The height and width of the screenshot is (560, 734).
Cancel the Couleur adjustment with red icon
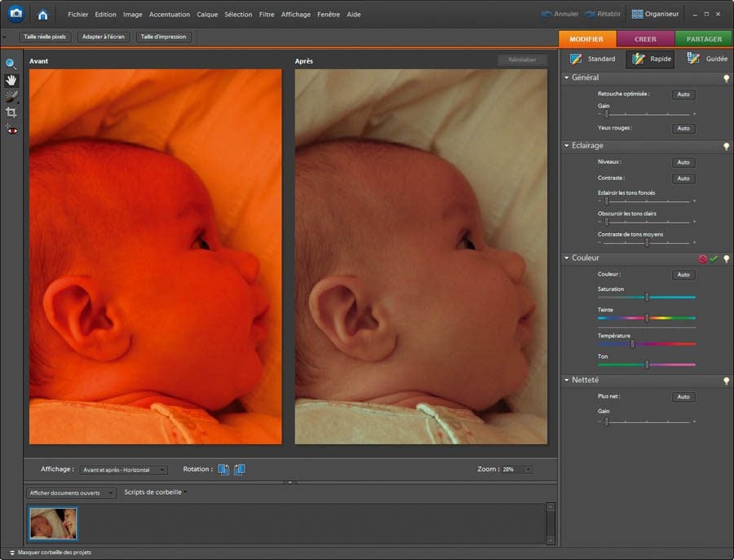[702, 258]
